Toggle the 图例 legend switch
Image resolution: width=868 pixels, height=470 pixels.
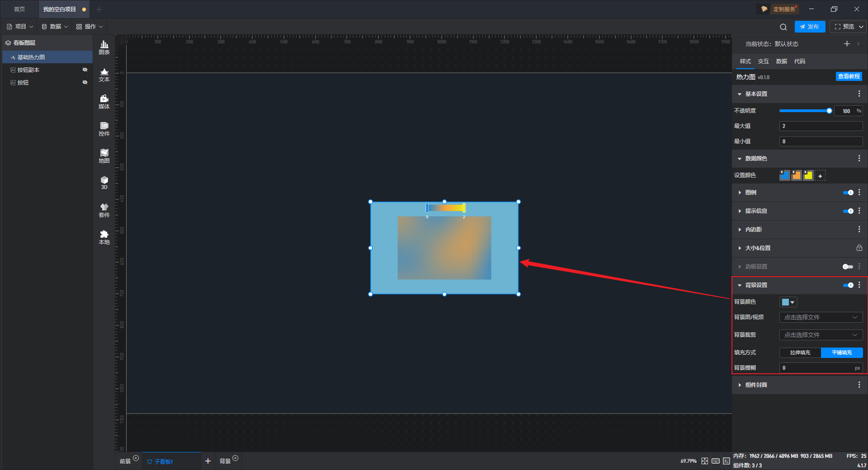(848, 193)
